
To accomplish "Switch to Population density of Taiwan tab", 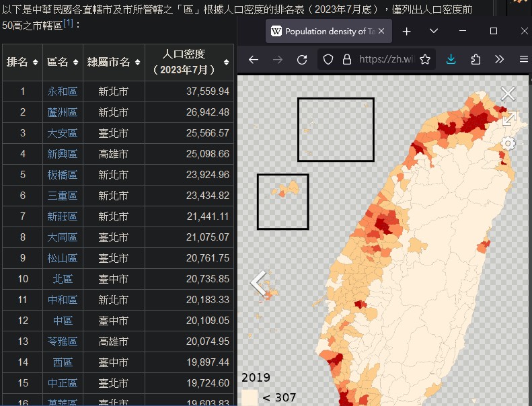I will [323, 32].
